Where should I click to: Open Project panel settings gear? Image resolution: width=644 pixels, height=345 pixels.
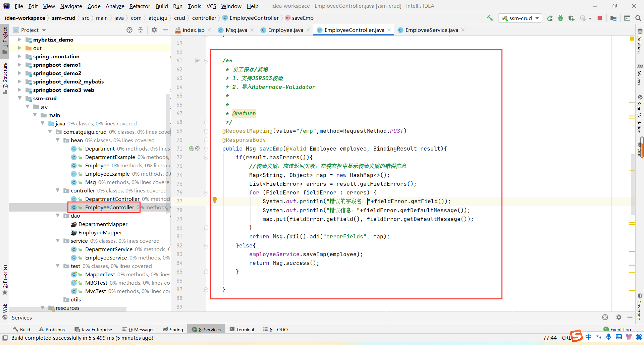click(154, 30)
